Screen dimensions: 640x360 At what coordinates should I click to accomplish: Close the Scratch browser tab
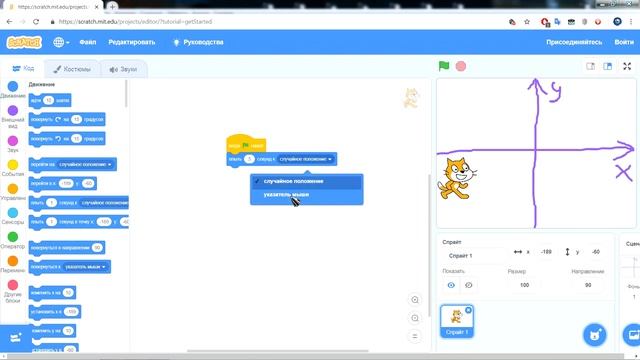97,7
